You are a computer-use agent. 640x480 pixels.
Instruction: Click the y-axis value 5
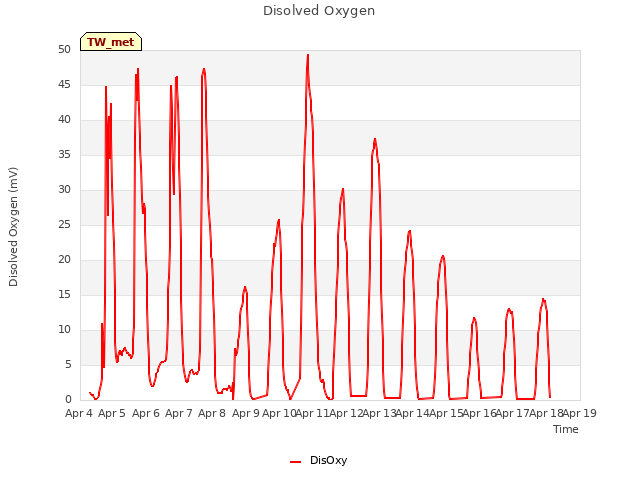[x=68, y=364]
